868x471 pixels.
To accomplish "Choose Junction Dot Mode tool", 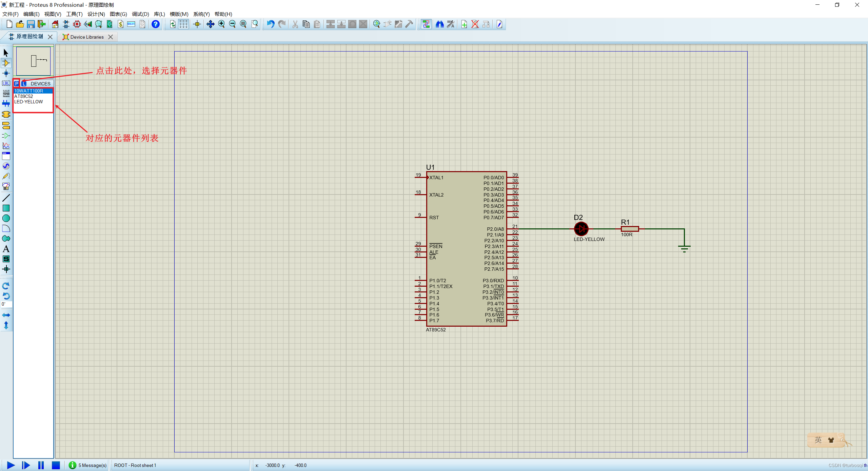I will 6,73.
